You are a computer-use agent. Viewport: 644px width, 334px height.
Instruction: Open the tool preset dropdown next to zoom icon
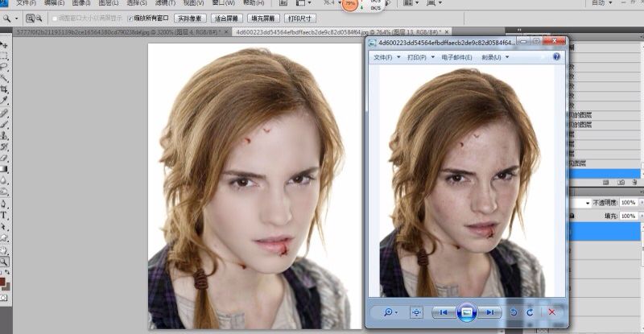pos(16,18)
